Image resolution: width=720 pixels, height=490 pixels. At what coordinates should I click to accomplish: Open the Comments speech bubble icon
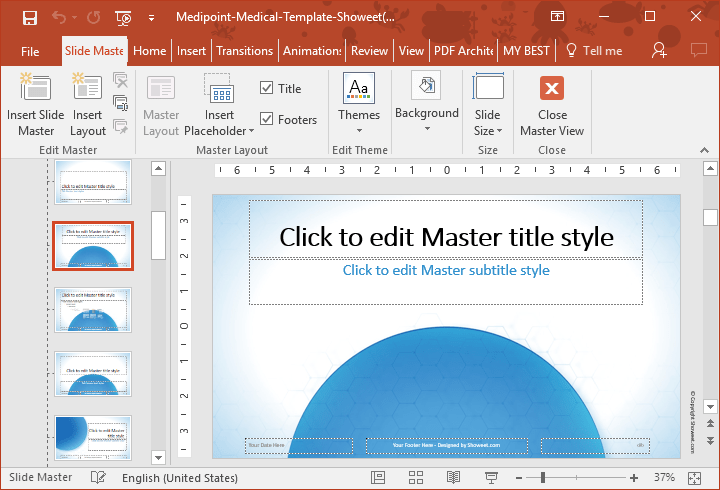coord(699,50)
